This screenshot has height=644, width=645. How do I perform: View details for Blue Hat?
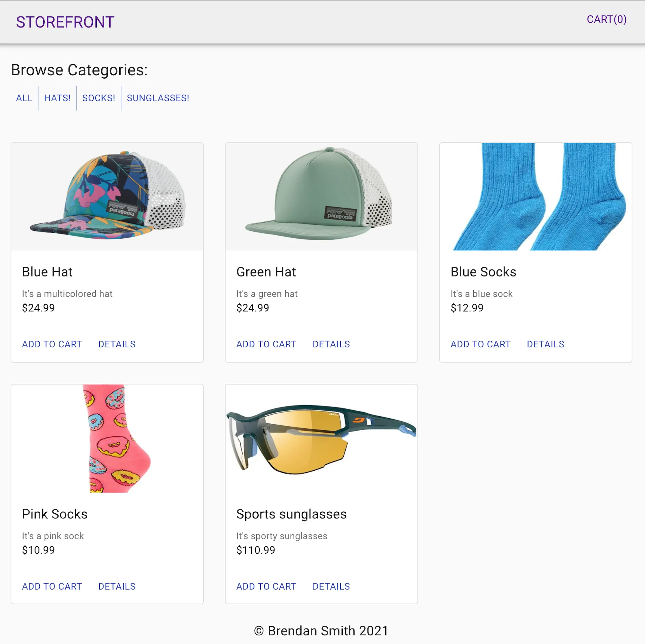(117, 344)
